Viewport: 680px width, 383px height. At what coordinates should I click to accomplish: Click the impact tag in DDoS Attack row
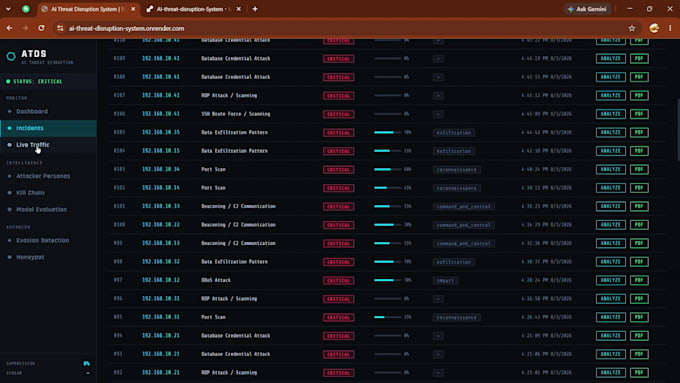[x=445, y=281]
